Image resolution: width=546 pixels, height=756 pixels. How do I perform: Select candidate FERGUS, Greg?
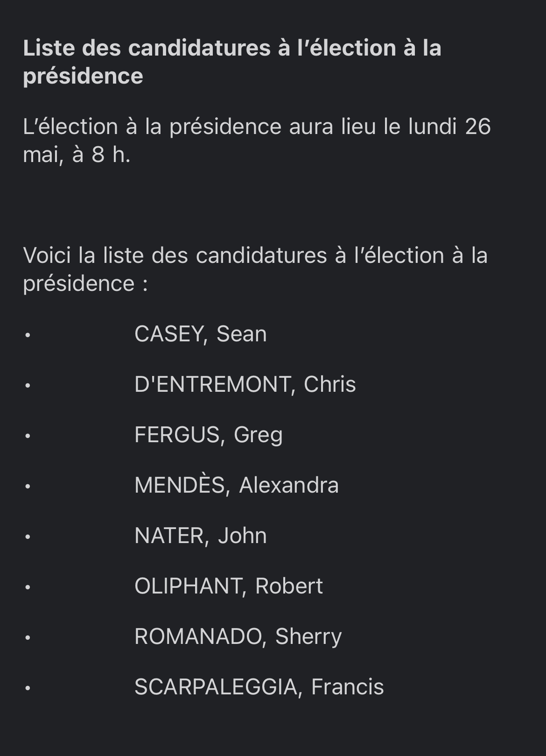[208, 435]
